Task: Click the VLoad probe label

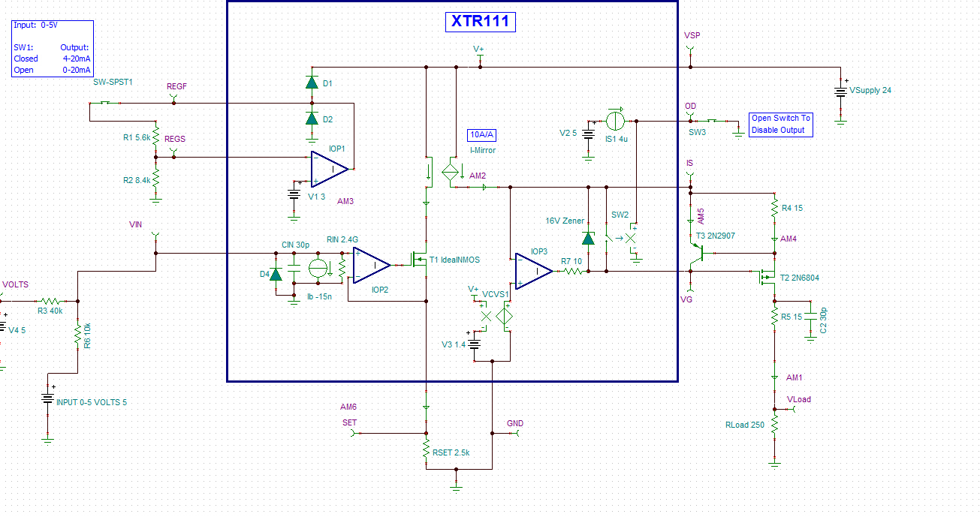Action: [798, 399]
